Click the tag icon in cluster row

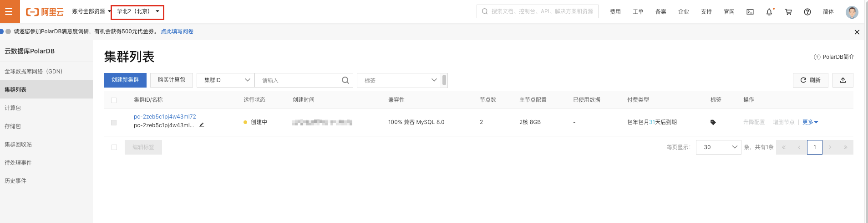pos(713,122)
